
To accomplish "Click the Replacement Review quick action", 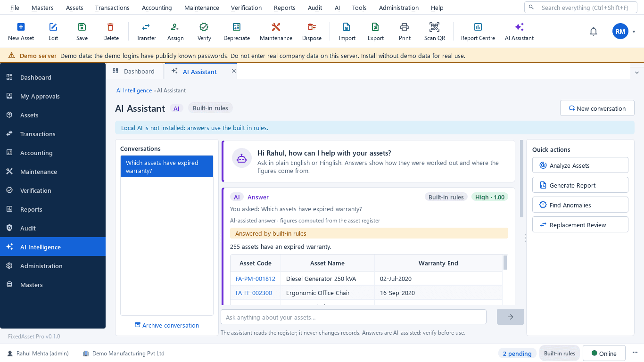I will [x=580, y=224].
